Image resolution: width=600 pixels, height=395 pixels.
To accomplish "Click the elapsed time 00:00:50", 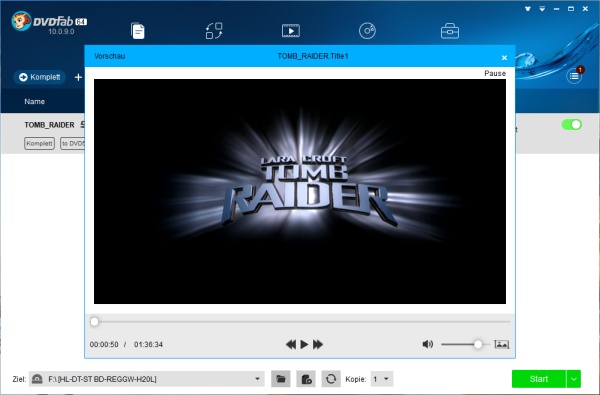I will [x=104, y=344].
